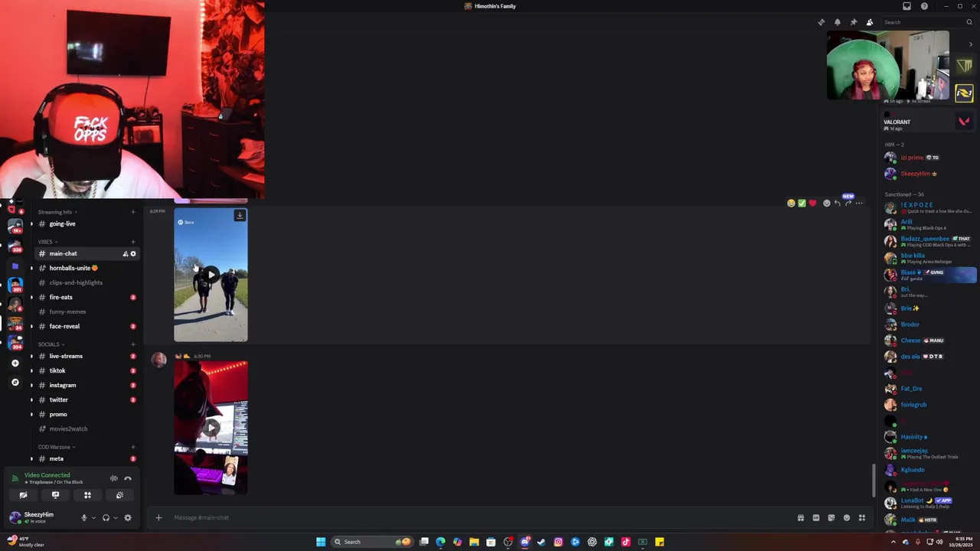
Task: Open headphone output options dropdown arrow
Action: click(x=116, y=517)
